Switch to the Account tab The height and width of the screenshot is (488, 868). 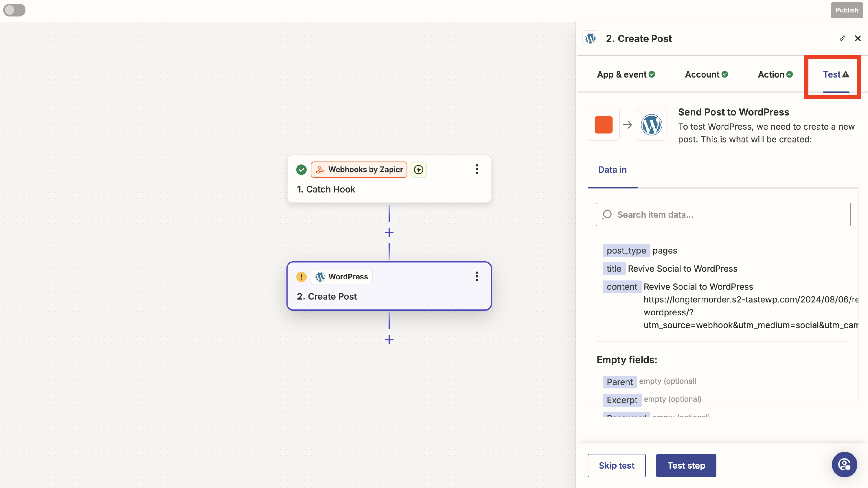(706, 74)
